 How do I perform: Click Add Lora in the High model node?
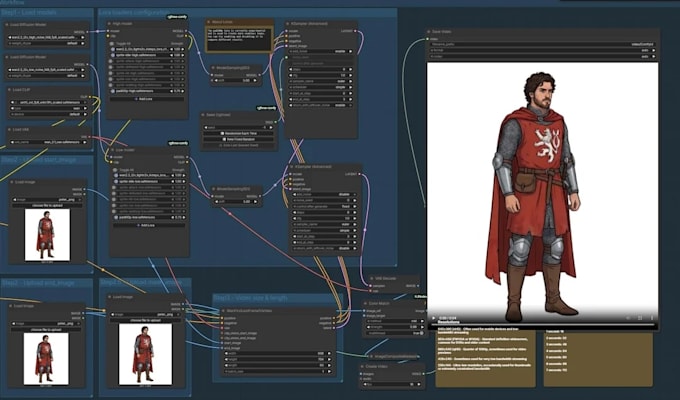[x=147, y=99]
